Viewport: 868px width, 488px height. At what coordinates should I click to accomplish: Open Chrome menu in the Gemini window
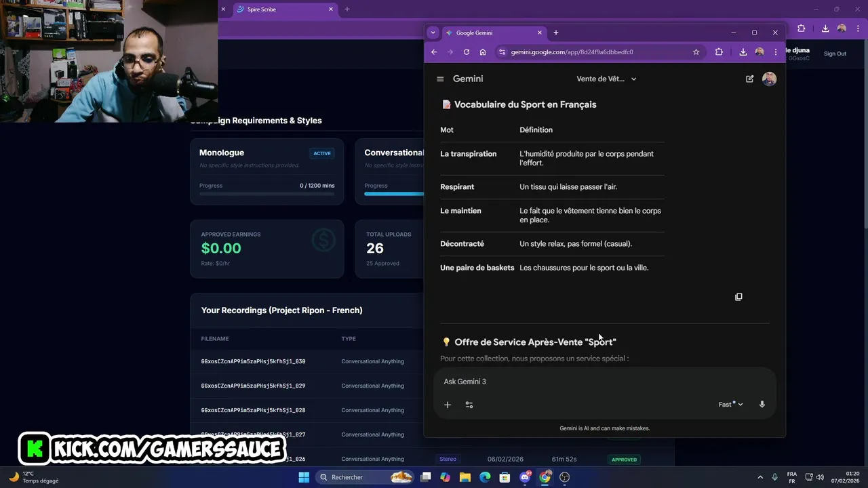pos(776,52)
